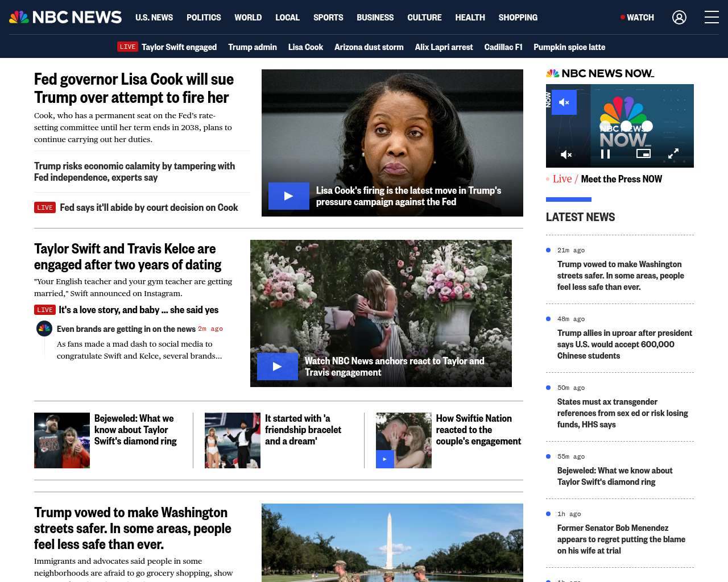Read Fed governor Lisa Cook will sue headline
The image size is (728, 582).
134,88
